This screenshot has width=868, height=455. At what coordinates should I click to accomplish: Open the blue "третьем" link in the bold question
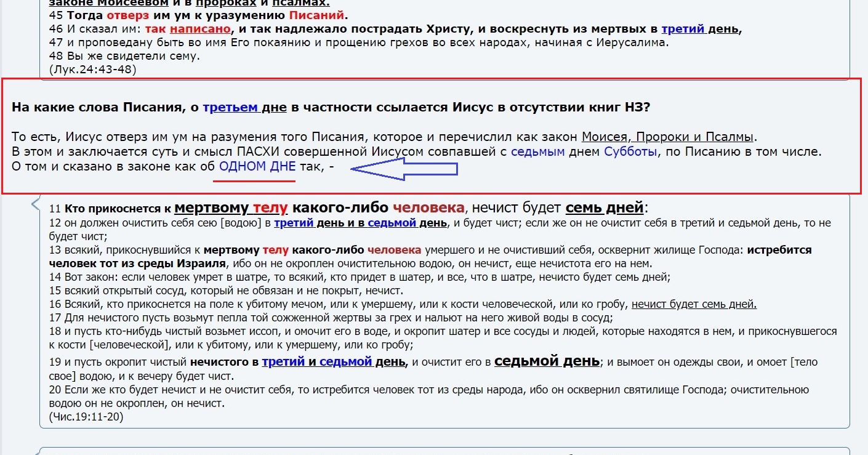pyautogui.click(x=230, y=107)
